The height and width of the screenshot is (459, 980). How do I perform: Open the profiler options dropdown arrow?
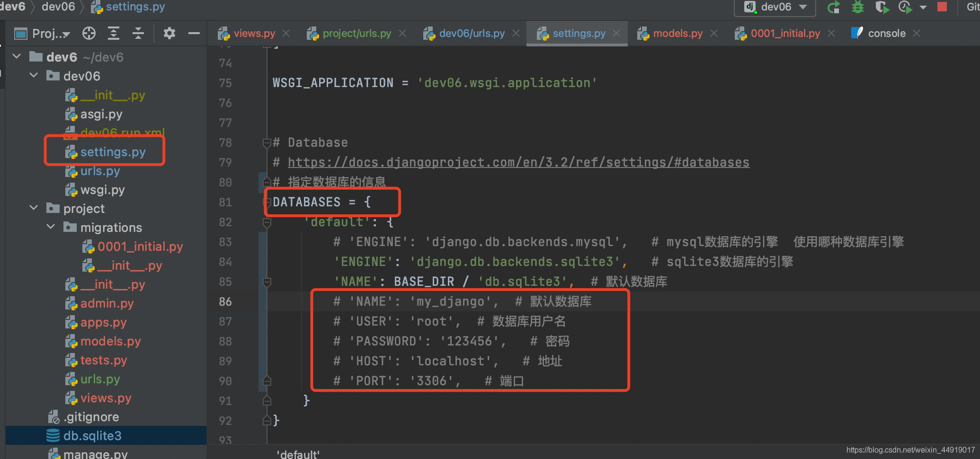pyautogui.click(x=923, y=8)
